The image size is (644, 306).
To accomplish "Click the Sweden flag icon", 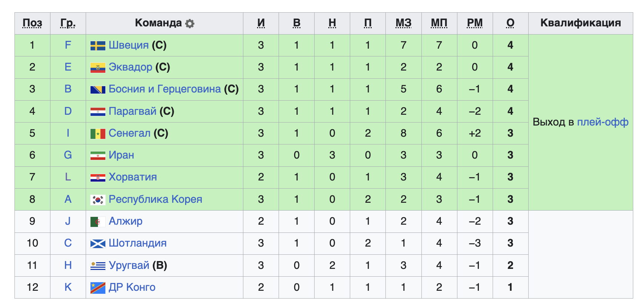I will point(98,46).
